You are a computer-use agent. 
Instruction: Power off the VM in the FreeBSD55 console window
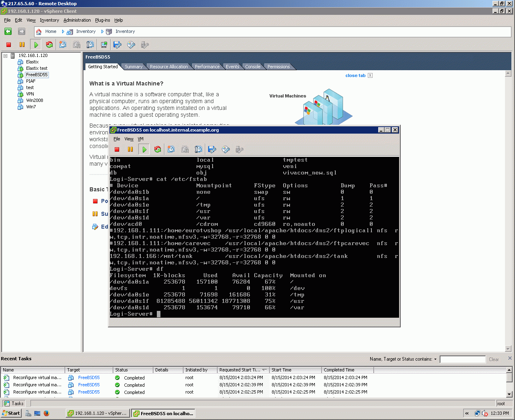(x=117, y=150)
